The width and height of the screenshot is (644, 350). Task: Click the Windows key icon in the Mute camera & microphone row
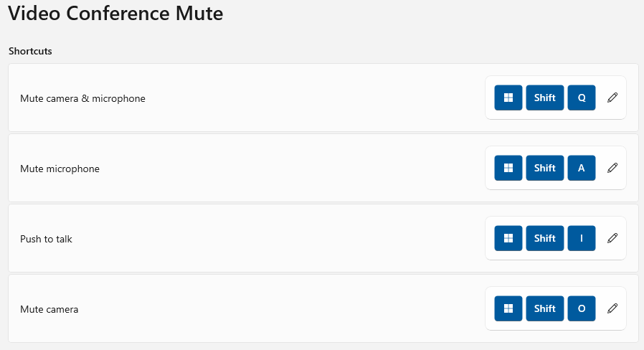pos(508,98)
